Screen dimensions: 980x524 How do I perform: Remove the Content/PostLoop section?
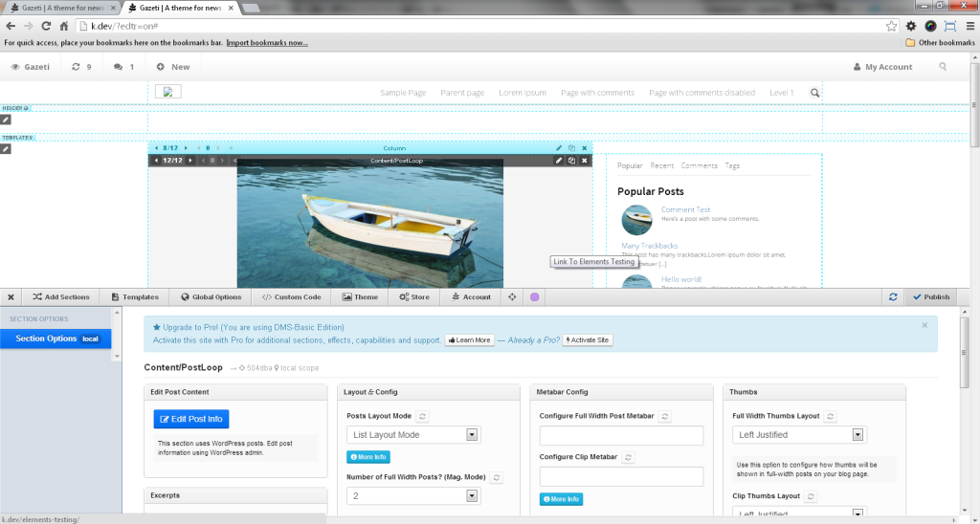[585, 161]
